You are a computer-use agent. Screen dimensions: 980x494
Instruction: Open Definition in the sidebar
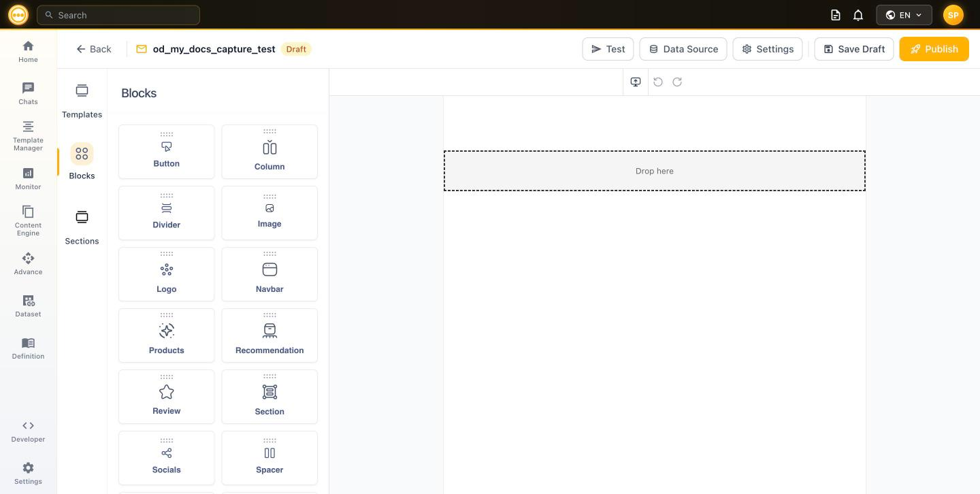28,348
